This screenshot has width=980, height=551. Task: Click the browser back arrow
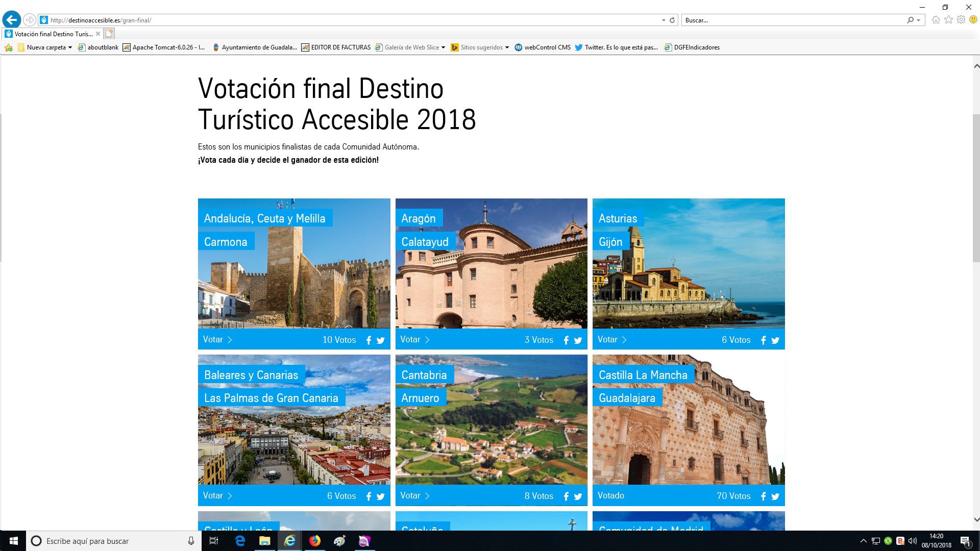pos(11,20)
